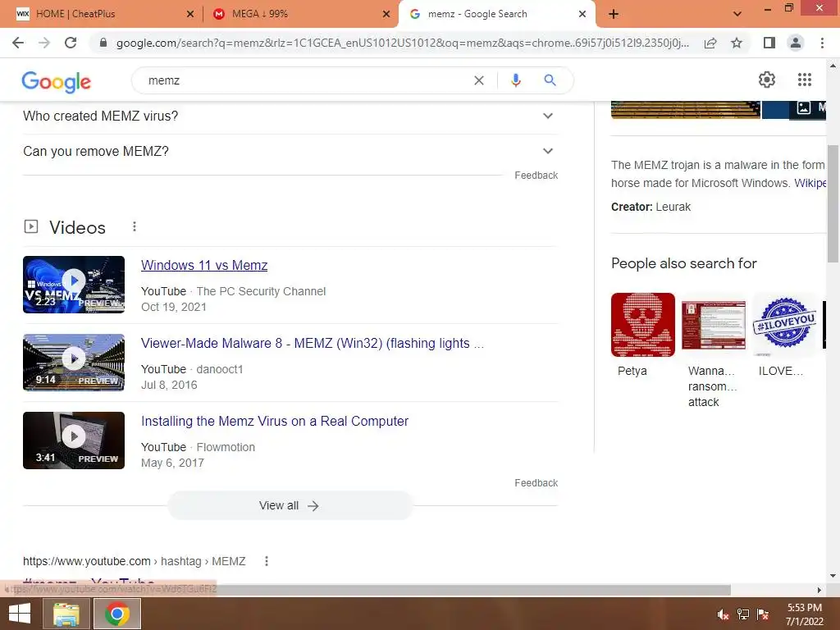Close the memz Google Search tab
Viewport: 840px width, 630px height.
point(582,14)
